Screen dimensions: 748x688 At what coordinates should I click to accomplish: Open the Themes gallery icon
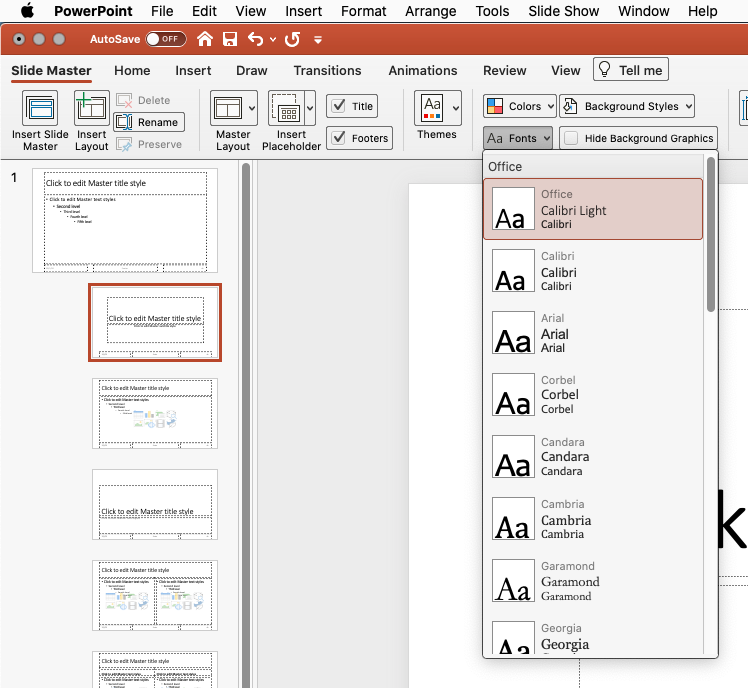pyautogui.click(x=432, y=107)
